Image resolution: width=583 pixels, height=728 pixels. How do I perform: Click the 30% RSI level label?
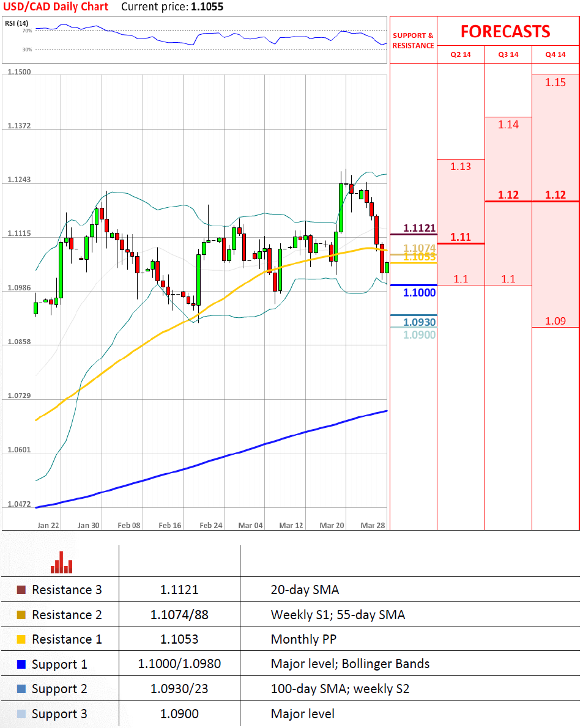[27, 50]
